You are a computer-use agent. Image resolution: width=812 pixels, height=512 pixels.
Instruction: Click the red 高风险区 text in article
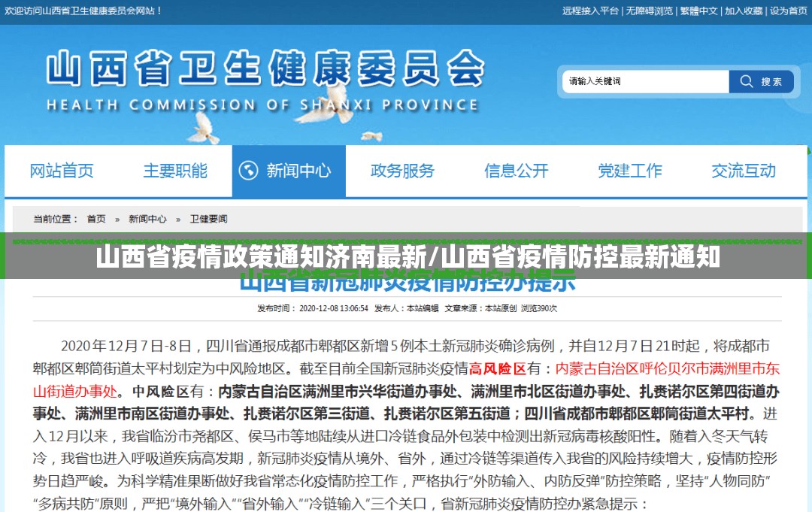tap(497, 368)
